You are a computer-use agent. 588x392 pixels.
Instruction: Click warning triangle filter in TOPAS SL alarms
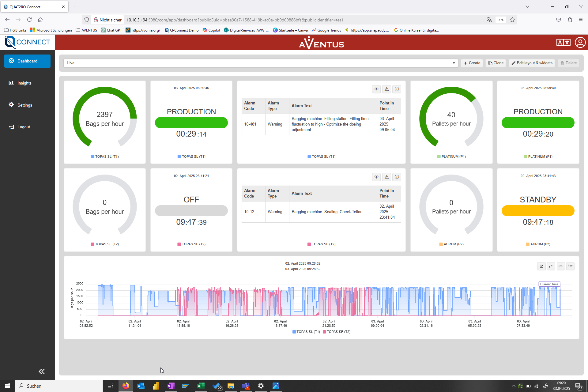click(x=386, y=89)
